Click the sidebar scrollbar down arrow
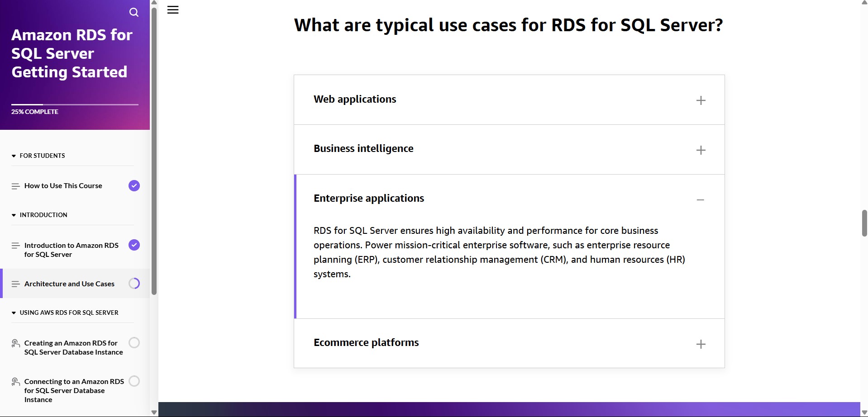Viewport: 868px width, 417px height. click(154, 412)
